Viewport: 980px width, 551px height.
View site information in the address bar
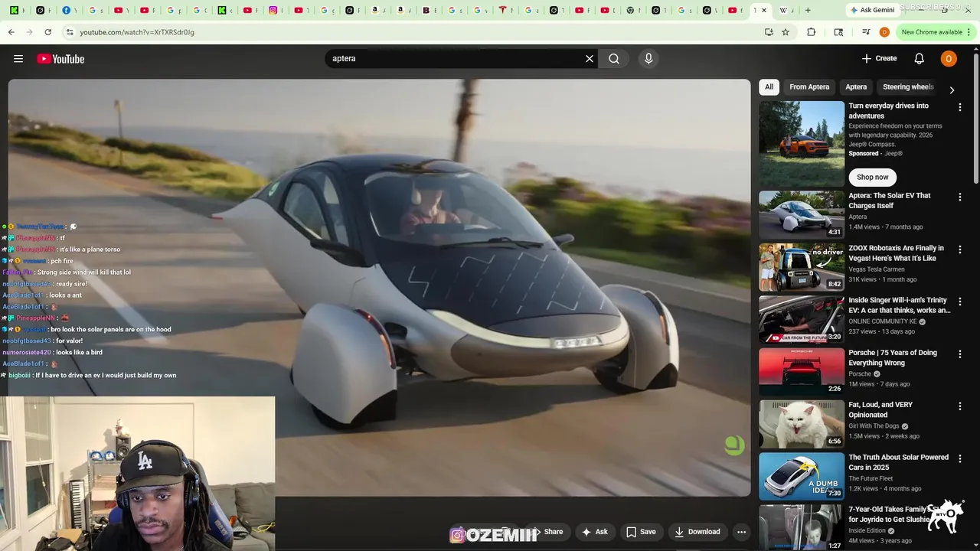(x=70, y=32)
